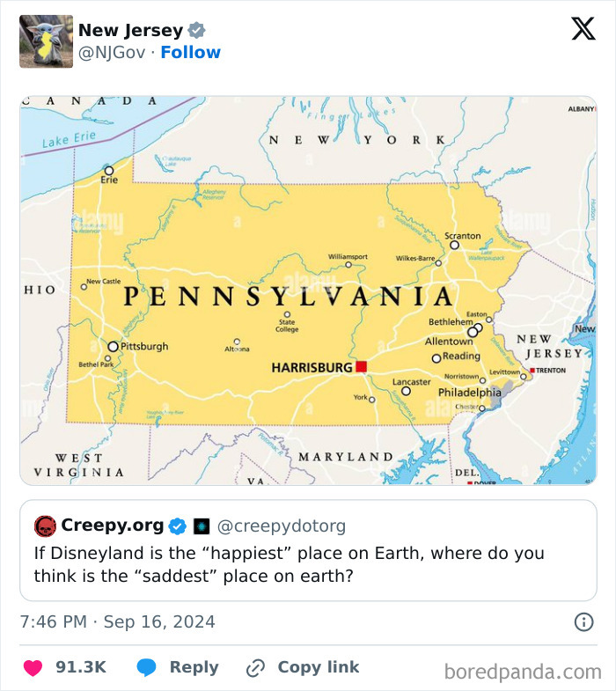Open the @creepydotorg handle
Viewport: 616px width, 691px height.
[282, 526]
